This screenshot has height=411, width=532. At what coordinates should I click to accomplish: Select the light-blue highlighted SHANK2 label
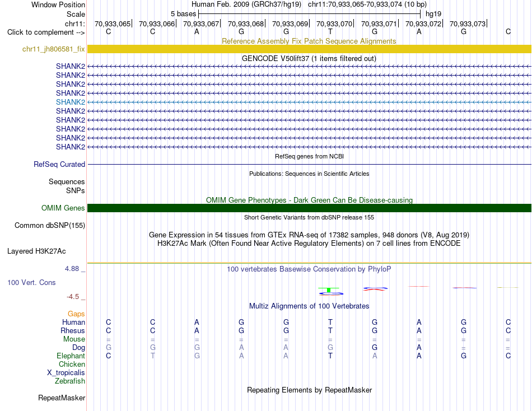[71, 102]
